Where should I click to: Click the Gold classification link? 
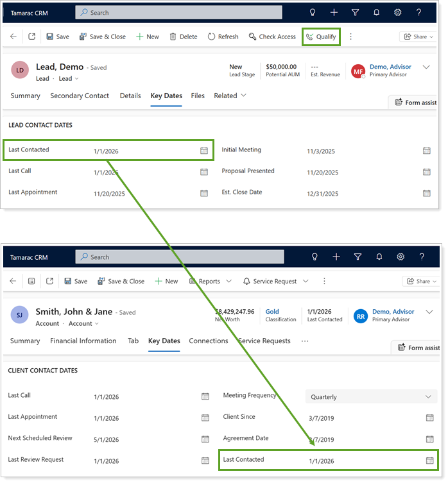coord(272,312)
